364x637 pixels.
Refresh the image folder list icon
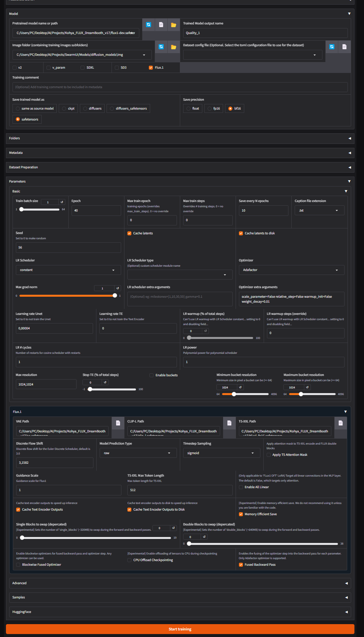click(x=161, y=47)
